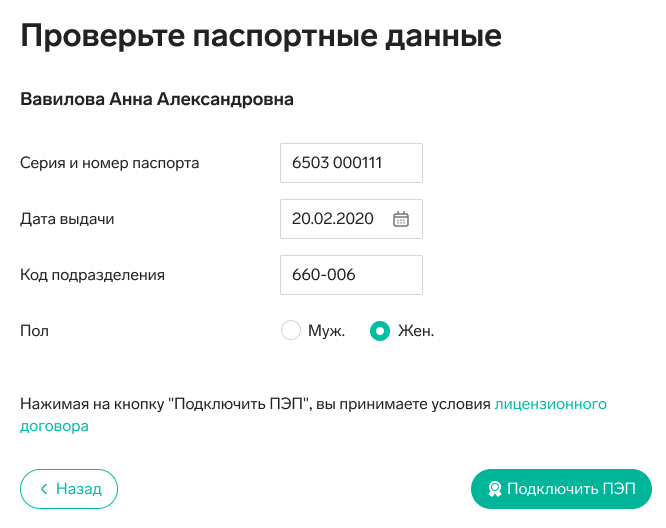Viewport: 666px width, 528px height.
Task: Click the notice text starting with Нажимая на кнопку
Action: tap(255, 404)
